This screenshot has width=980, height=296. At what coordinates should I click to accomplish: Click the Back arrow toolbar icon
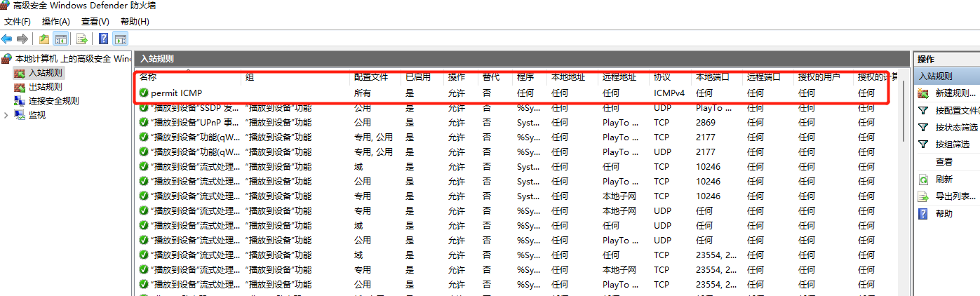7,39
